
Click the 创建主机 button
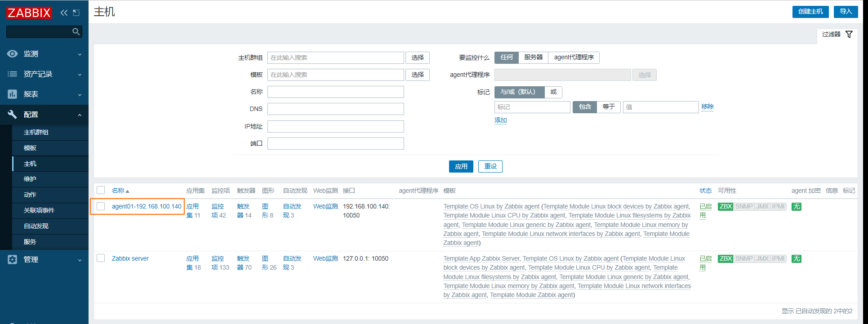(x=810, y=12)
